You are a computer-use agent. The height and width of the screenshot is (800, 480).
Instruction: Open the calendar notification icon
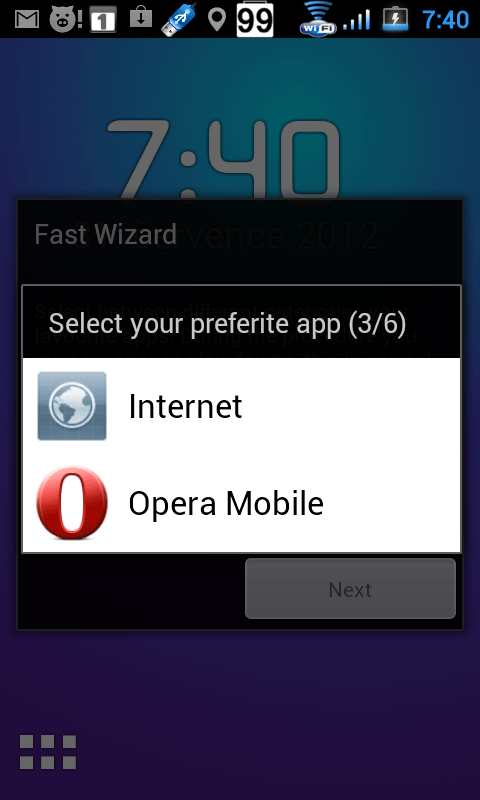pos(103,20)
